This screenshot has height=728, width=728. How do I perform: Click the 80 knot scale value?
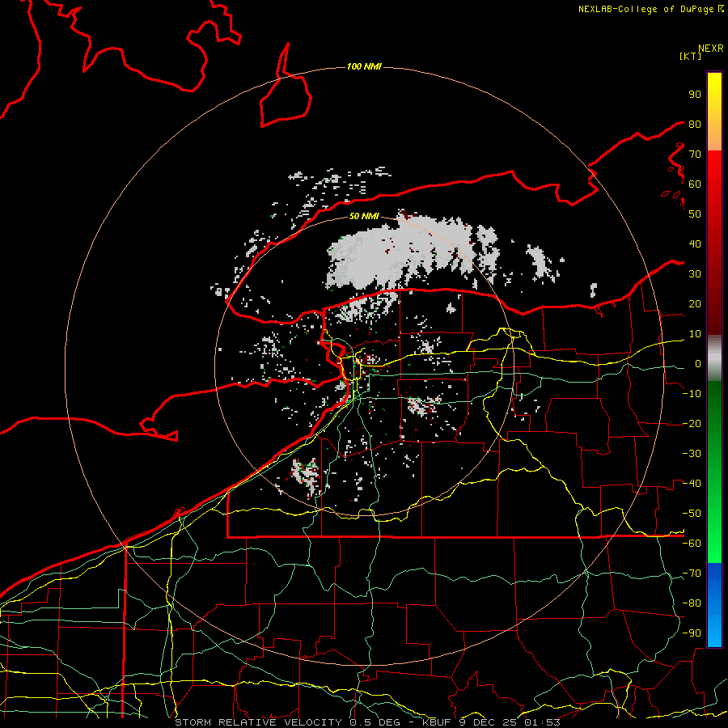click(695, 125)
